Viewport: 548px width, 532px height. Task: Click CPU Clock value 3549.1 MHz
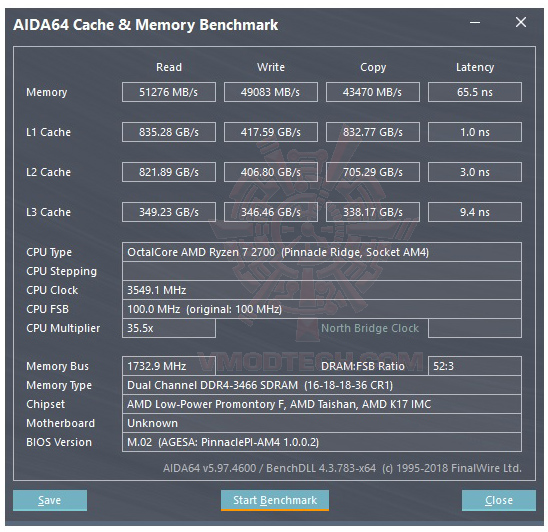322,290
